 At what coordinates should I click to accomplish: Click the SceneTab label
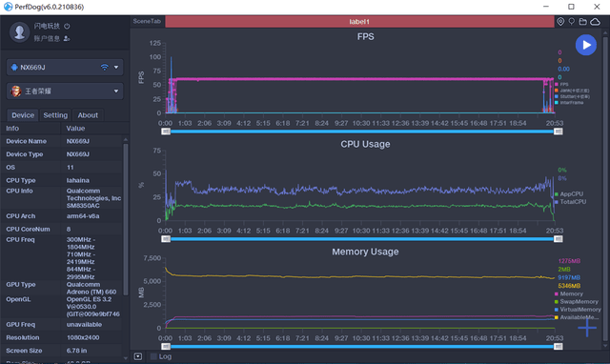(147, 21)
